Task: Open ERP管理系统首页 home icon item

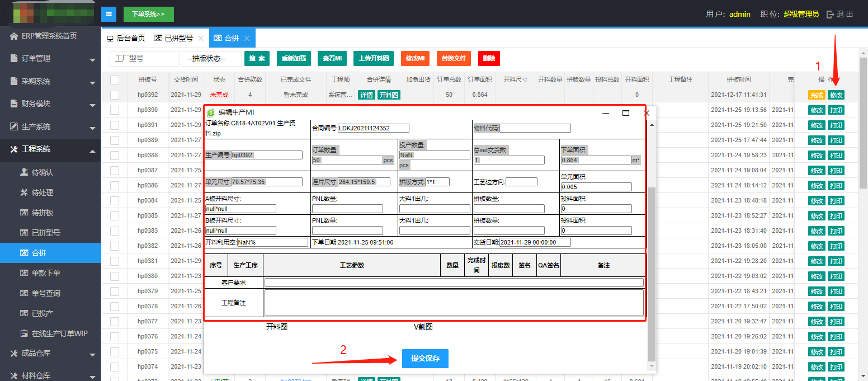Action: (x=14, y=36)
